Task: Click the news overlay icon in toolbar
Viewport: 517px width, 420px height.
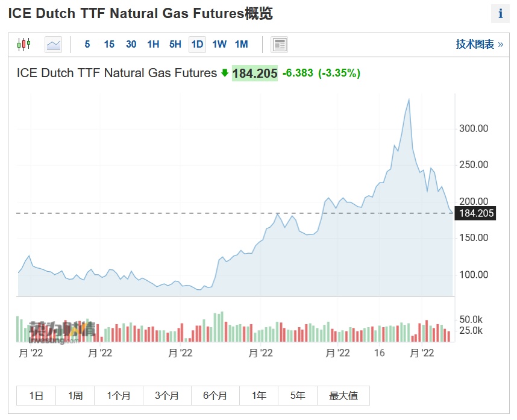Action: click(x=280, y=44)
